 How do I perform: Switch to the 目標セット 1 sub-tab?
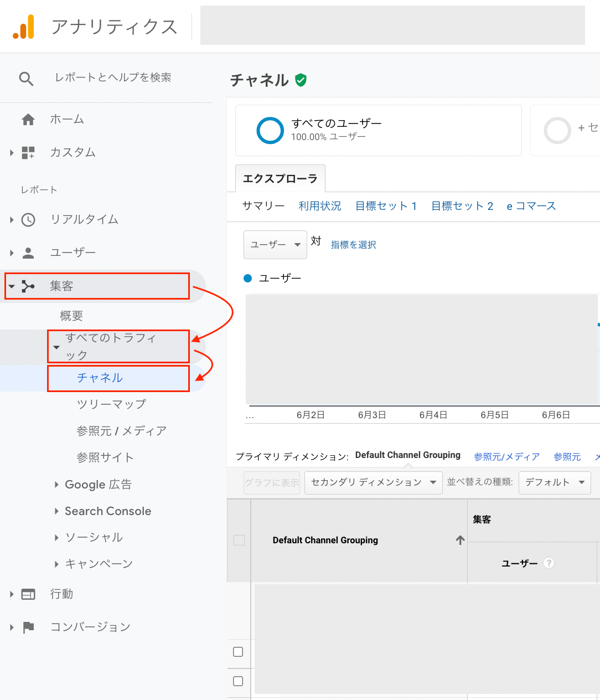click(x=386, y=206)
